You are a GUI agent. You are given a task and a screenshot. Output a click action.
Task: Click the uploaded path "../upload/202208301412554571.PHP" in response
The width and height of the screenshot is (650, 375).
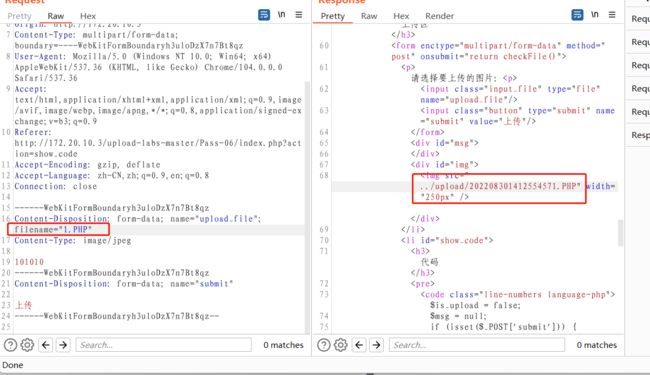(500, 186)
